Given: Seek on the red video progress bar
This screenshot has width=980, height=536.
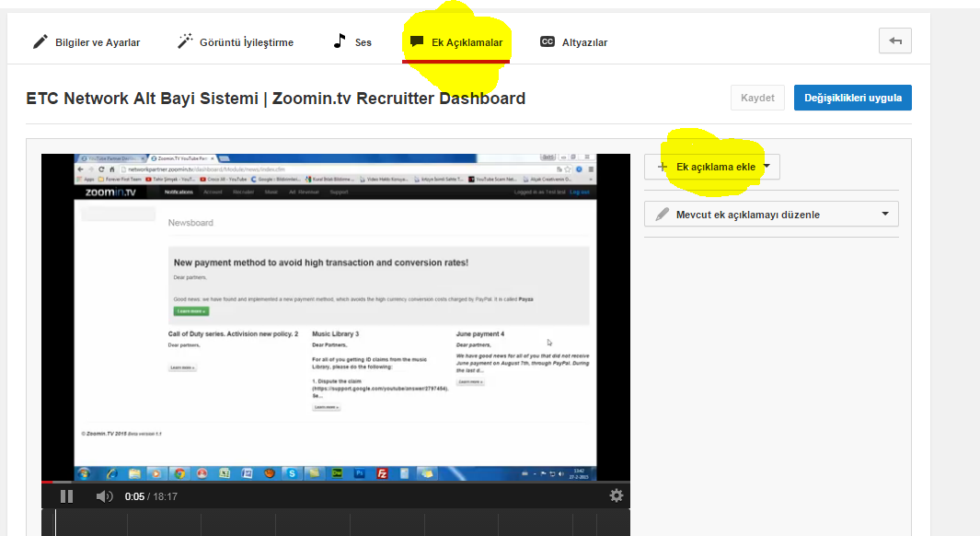Looking at the screenshot, I should pyautogui.click(x=336, y=482).
